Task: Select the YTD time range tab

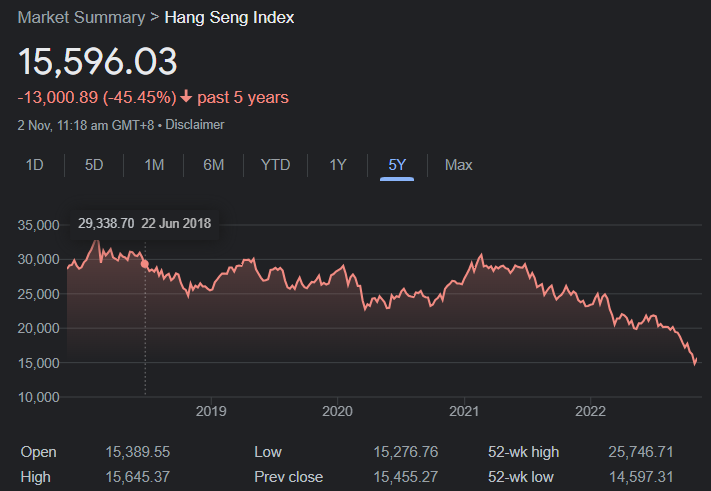Action: [x=275, y=165]
